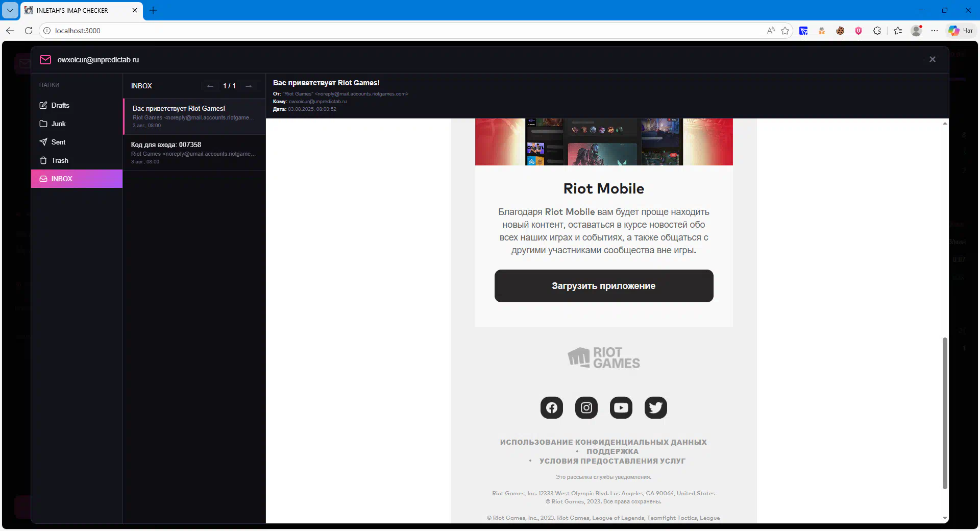Screen dimensions: 980x531
Task: Open the Trash folder
Action: coord(60,160)
